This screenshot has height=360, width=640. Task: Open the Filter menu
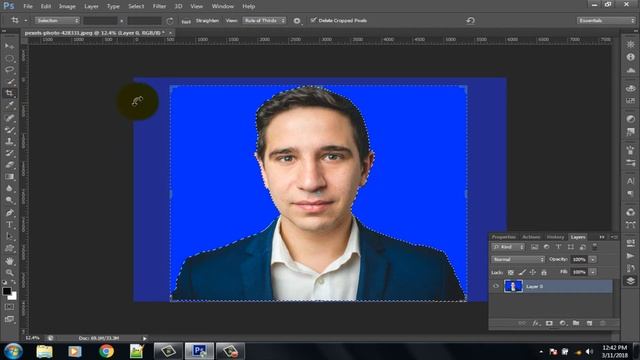pyautogui.click(x=159, y=6)
